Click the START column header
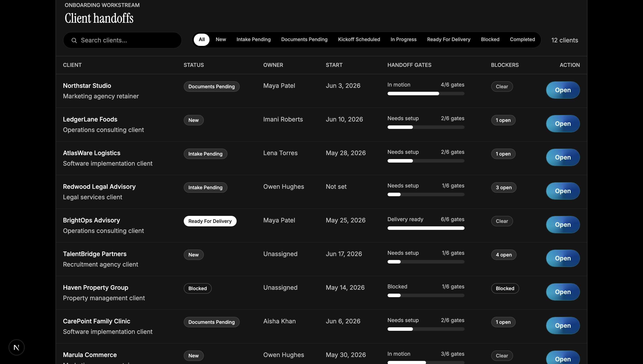643x364 pixels. coord(334,65)
